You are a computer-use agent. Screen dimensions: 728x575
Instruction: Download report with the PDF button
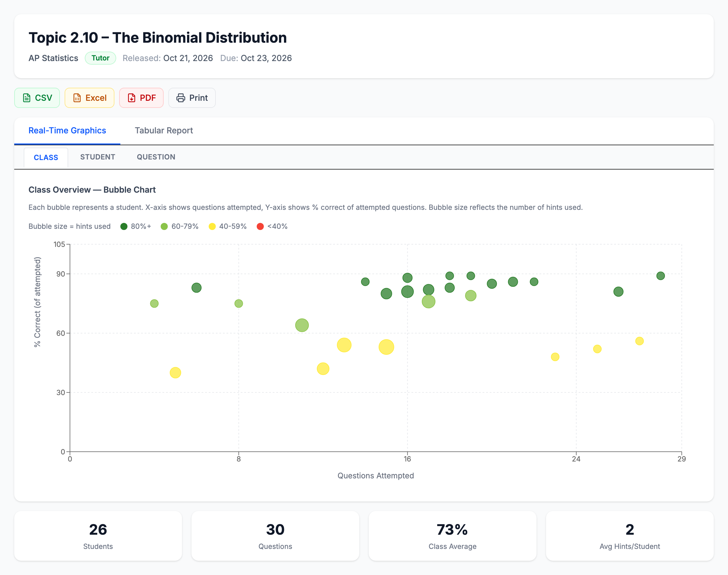[141, 98]
